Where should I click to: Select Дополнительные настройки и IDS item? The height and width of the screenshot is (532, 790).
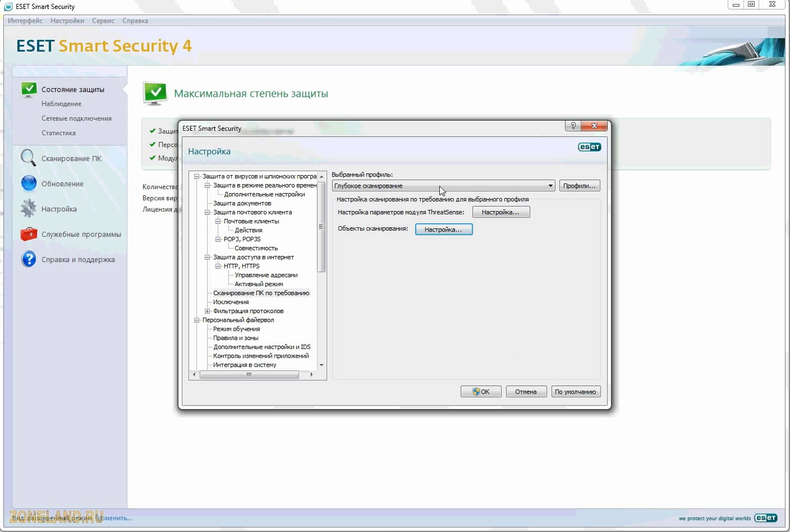pos(261,347)
